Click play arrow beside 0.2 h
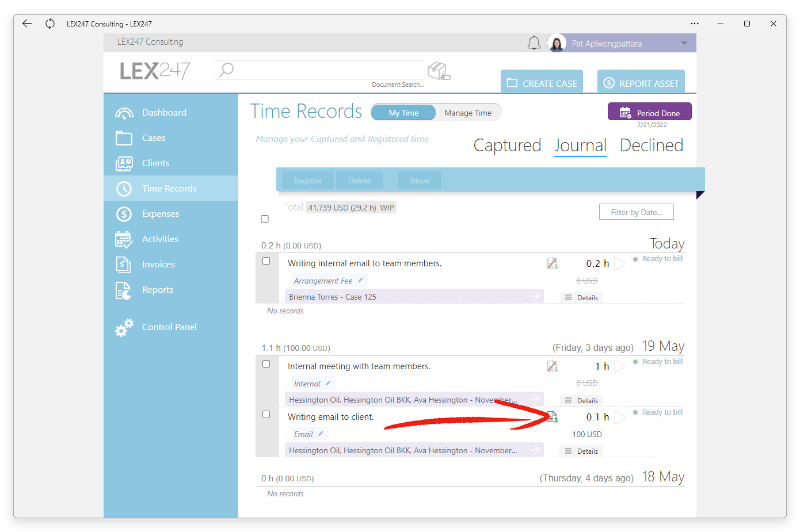 [x=619, y=263]
